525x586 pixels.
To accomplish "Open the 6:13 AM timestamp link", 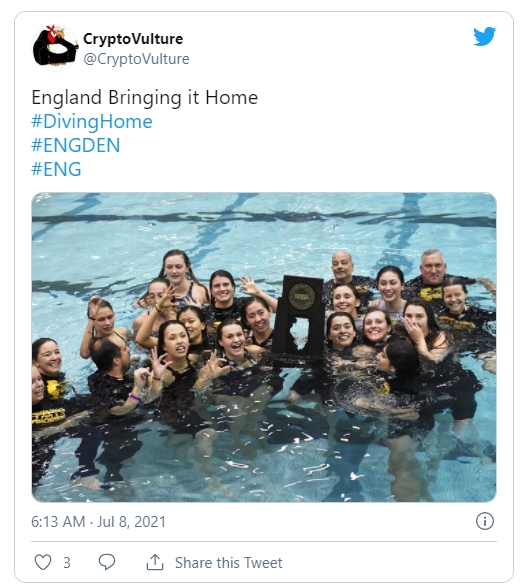I will (58, 522).
